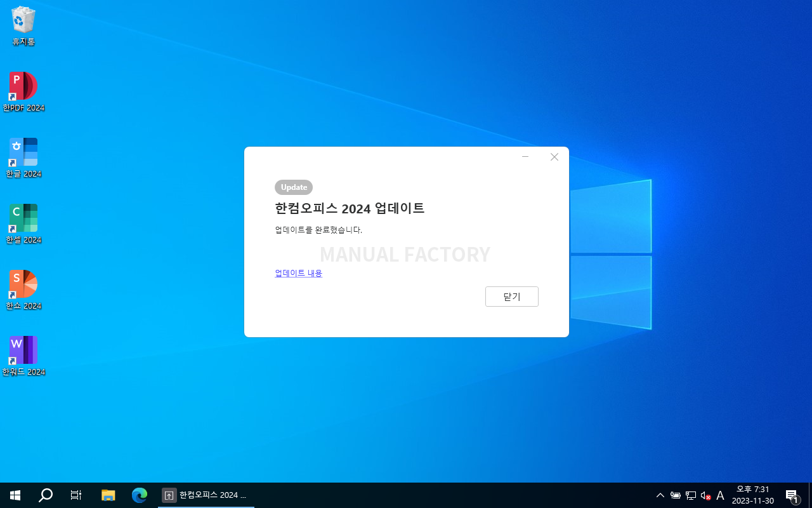
Task: Click the 한컴오피스 2024 업데이트 heading
Action: click(350, 208)
